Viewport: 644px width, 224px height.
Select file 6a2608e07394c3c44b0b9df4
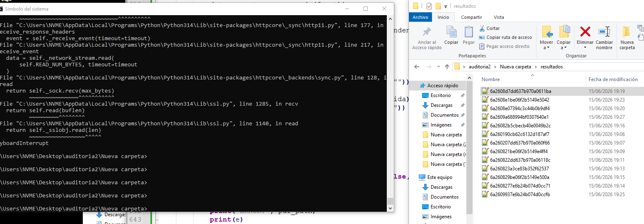pyautogui.click(x=520, y=109)
